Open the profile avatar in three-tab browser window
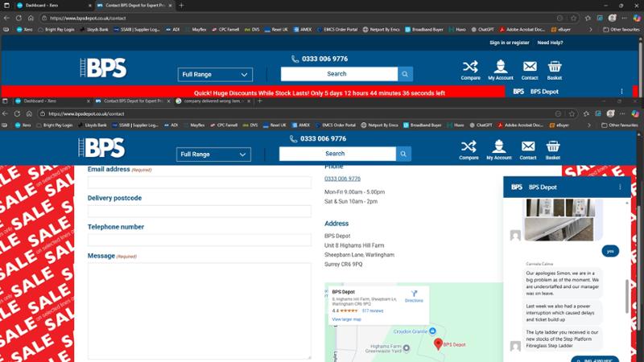The height and width of the screenshot is (362, 644). pyautogui.click(x=611, y=113)
